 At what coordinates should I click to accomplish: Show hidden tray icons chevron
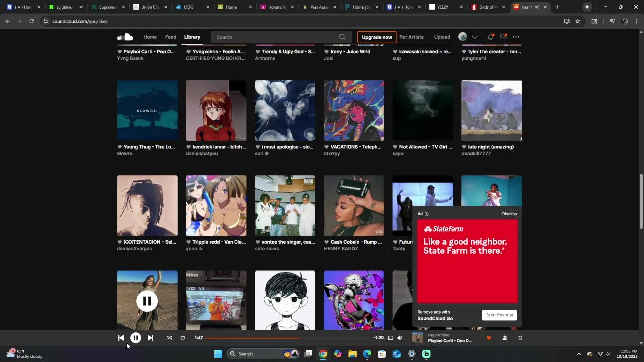pos(579,354)
